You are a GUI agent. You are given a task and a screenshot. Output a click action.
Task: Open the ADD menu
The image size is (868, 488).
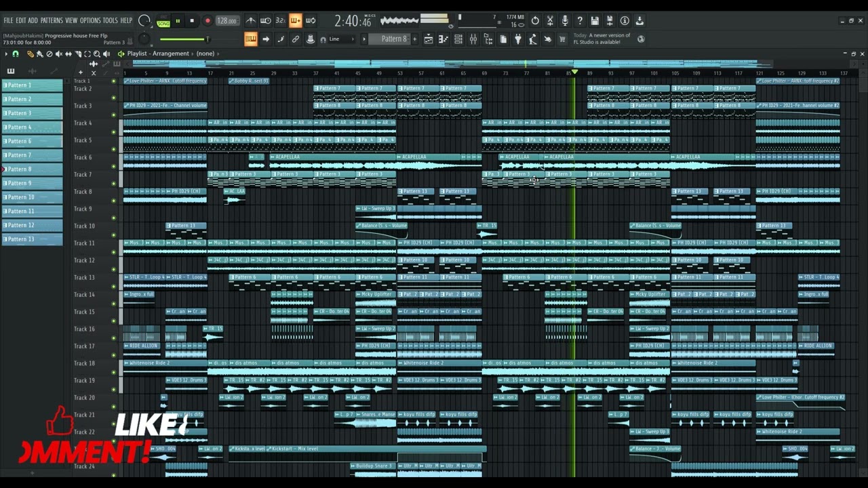[33, 21]
